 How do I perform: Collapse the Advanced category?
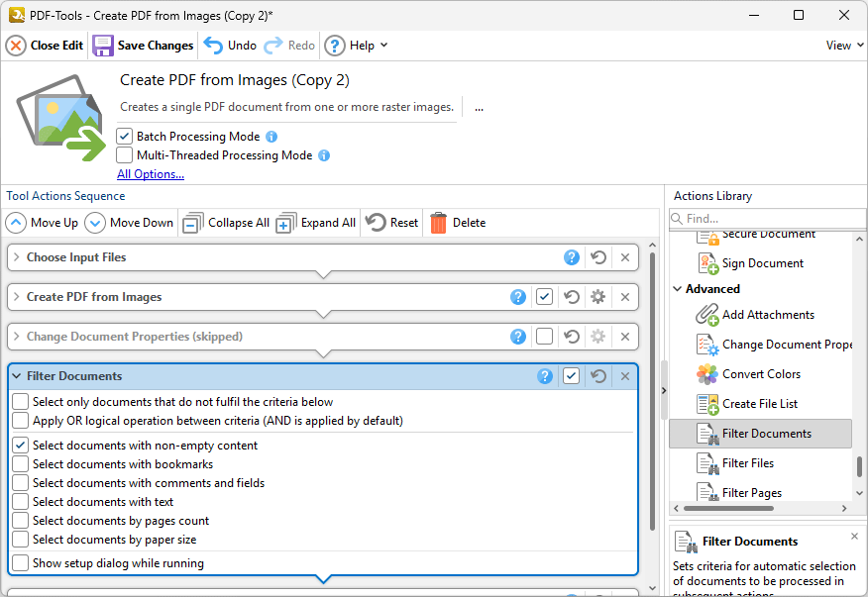(677, 289)
